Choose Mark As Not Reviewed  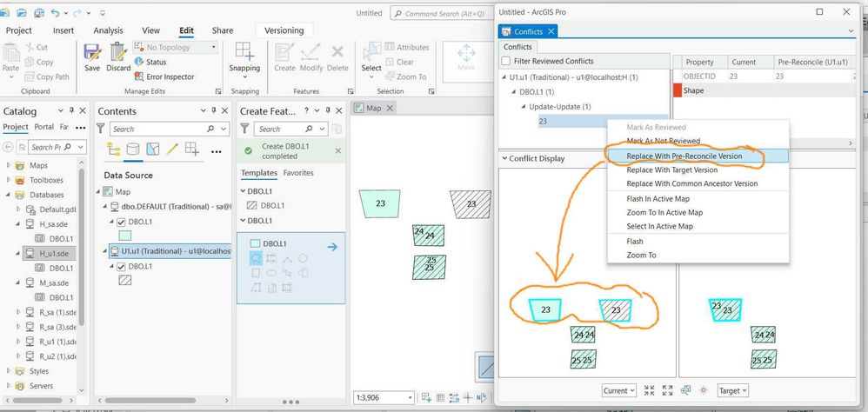click(x=664, y=141)
